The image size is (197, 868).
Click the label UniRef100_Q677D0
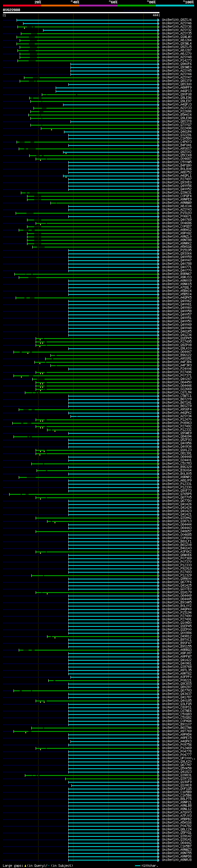coord(176,501)
